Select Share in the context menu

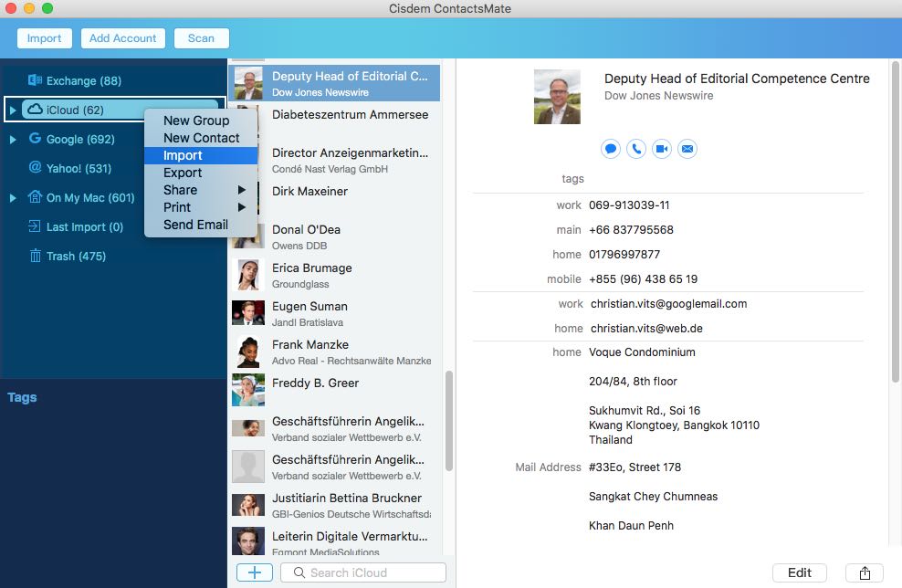coord(201,190)
